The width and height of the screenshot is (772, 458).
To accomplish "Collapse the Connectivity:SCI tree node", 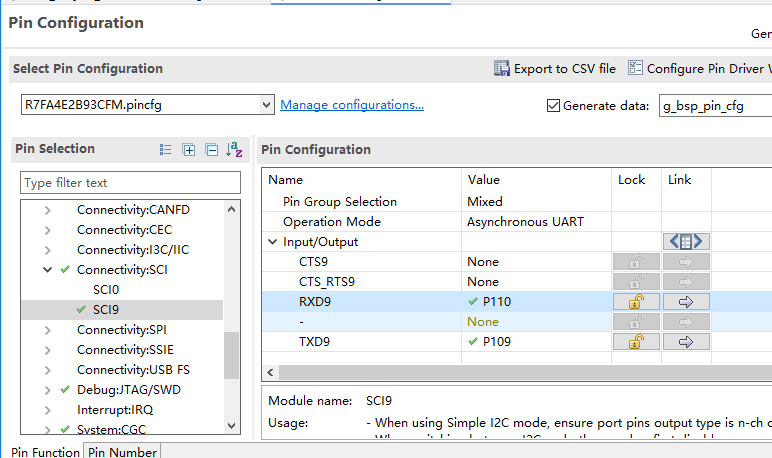I will (x=47, y=270).
